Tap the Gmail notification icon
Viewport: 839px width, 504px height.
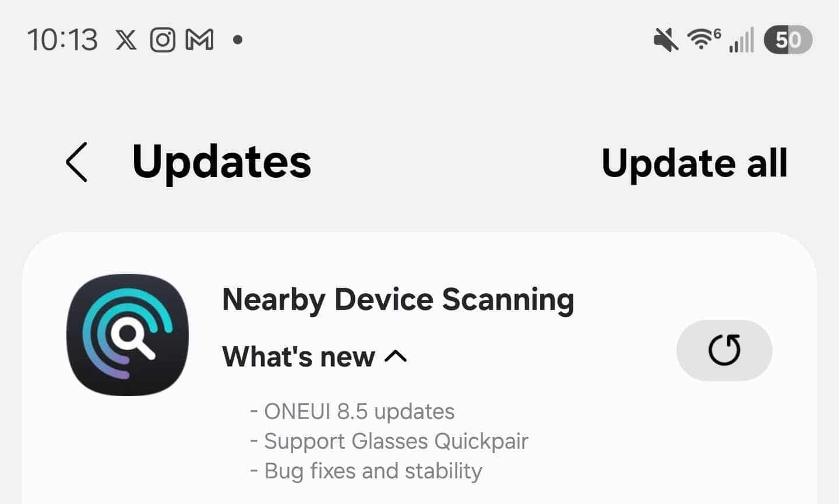click(x=199, y=40)
